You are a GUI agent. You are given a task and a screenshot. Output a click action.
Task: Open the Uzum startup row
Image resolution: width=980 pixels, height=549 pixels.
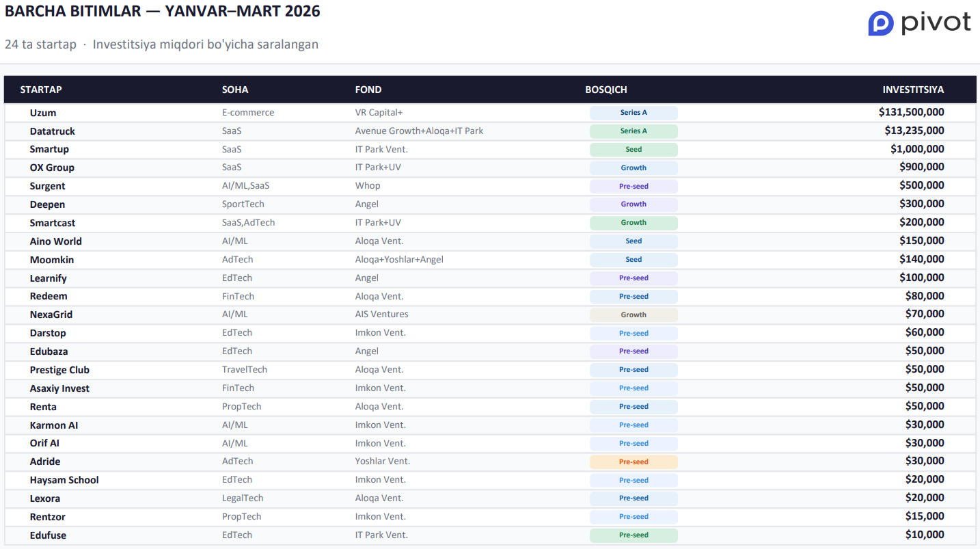(x=43, y=113)
